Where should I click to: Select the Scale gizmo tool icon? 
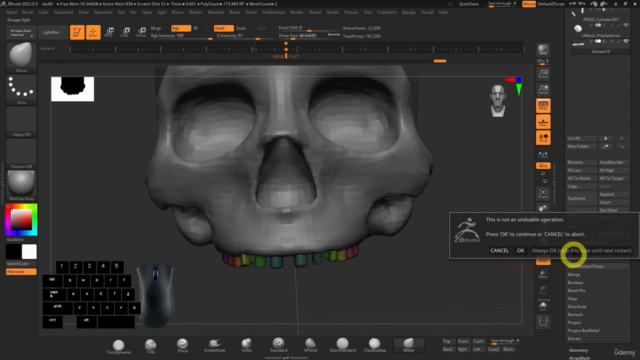click(x=125, y=32)
